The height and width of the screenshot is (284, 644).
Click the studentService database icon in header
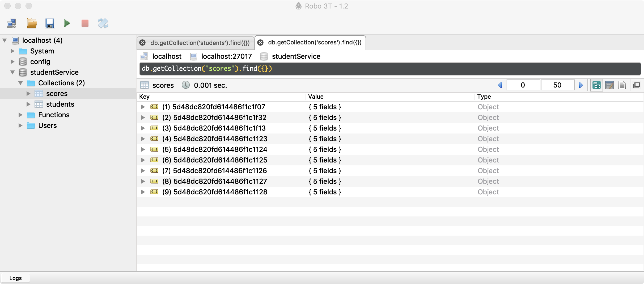click(264, 56)
